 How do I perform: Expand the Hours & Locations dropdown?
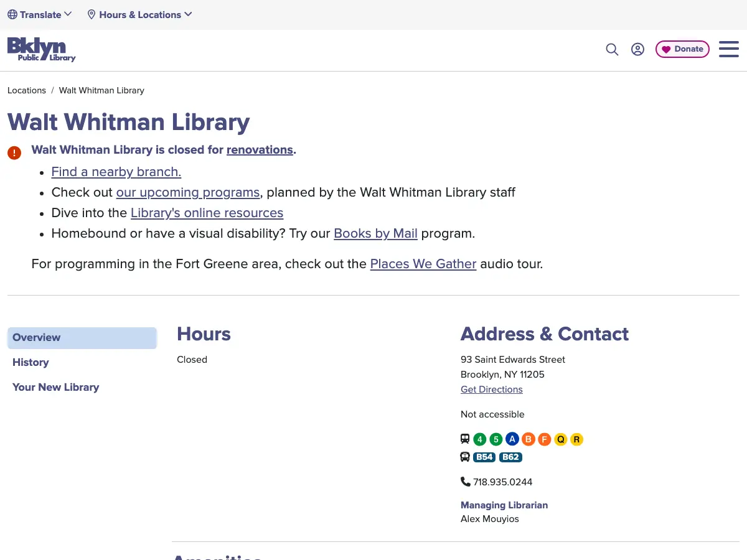point(139,14)
